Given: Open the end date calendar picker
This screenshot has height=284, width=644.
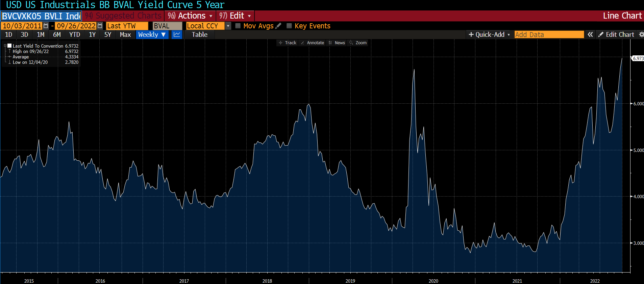Looking at the screenshot, I should (100, 26).
